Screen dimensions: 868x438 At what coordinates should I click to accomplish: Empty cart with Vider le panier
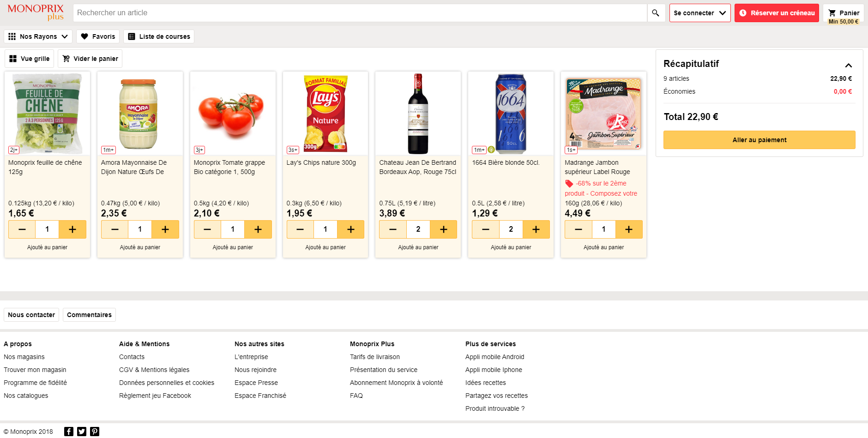90,59
